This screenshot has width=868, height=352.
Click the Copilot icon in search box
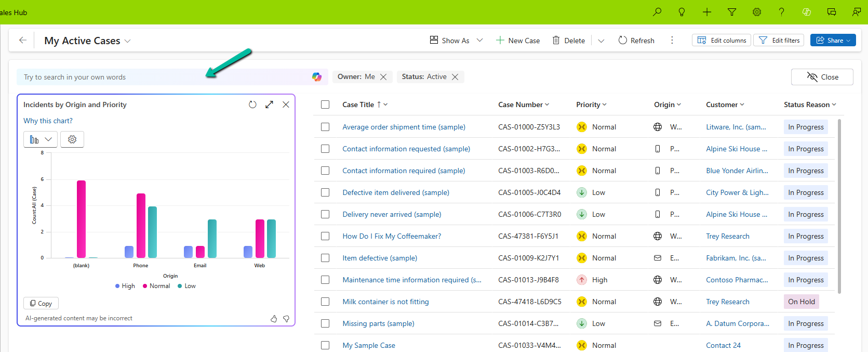coord(317,77)
